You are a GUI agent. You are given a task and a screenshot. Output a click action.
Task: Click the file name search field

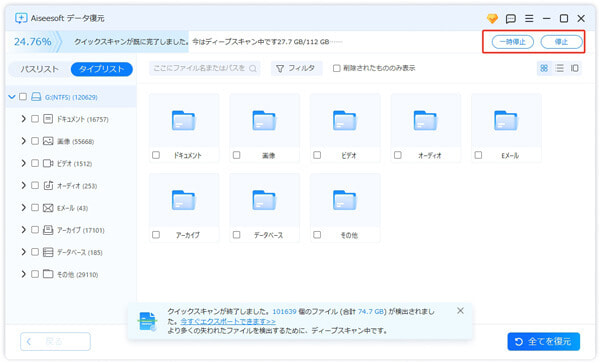pos(205,68)
